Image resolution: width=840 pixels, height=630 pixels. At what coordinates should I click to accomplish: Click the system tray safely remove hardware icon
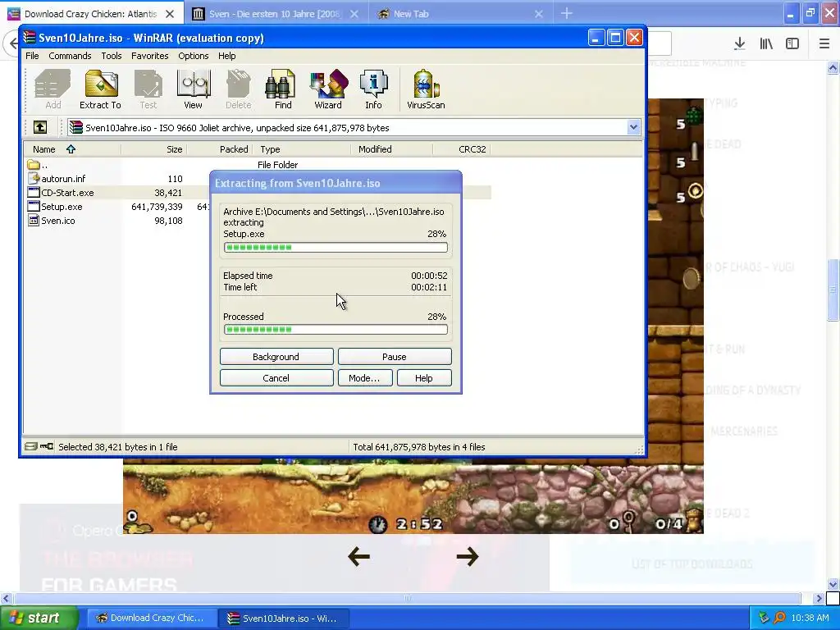tap(764, 618)
